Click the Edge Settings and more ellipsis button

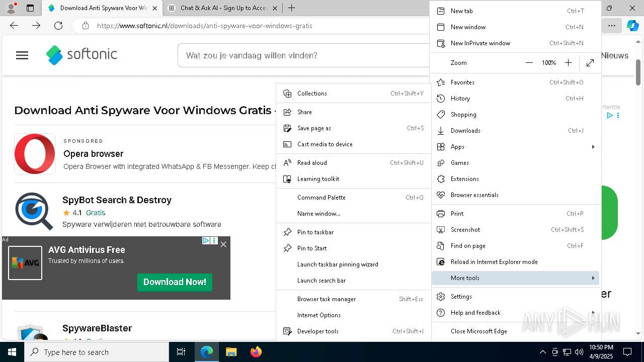(611, 26)
